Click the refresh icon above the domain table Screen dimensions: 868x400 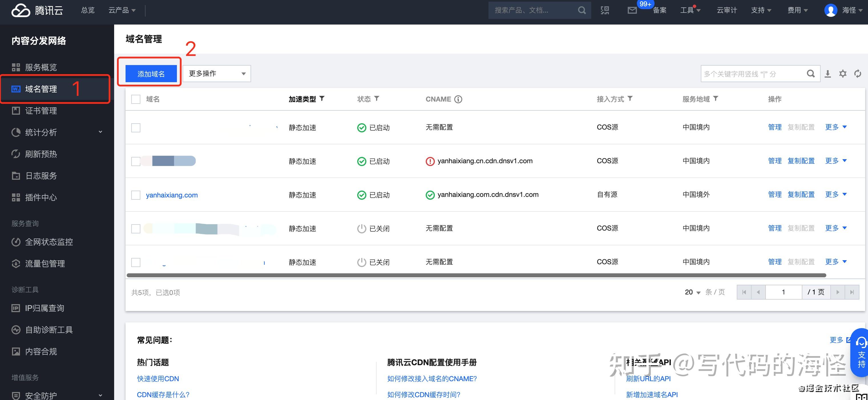pos(858,73)
